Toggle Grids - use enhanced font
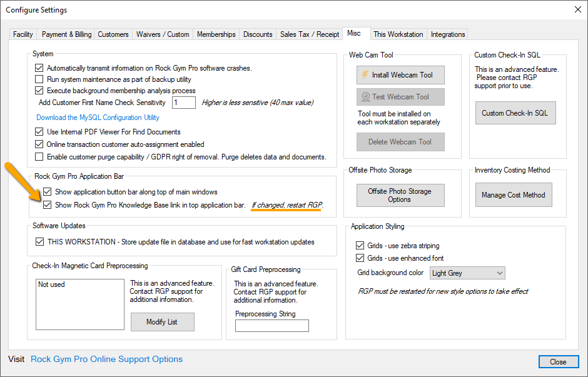Screen dimensions: 588x377 (x=360, y=258)
